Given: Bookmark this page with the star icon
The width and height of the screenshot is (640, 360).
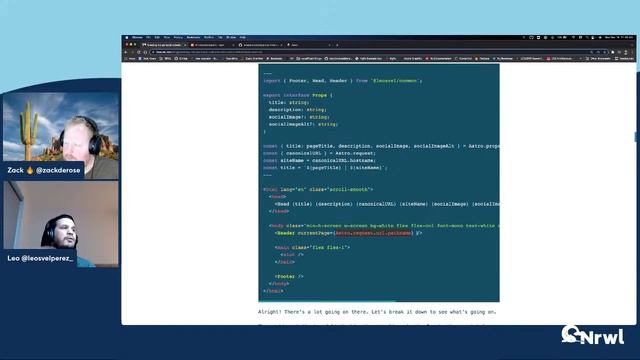Looking at the screenshot, I should pos(605,52).
